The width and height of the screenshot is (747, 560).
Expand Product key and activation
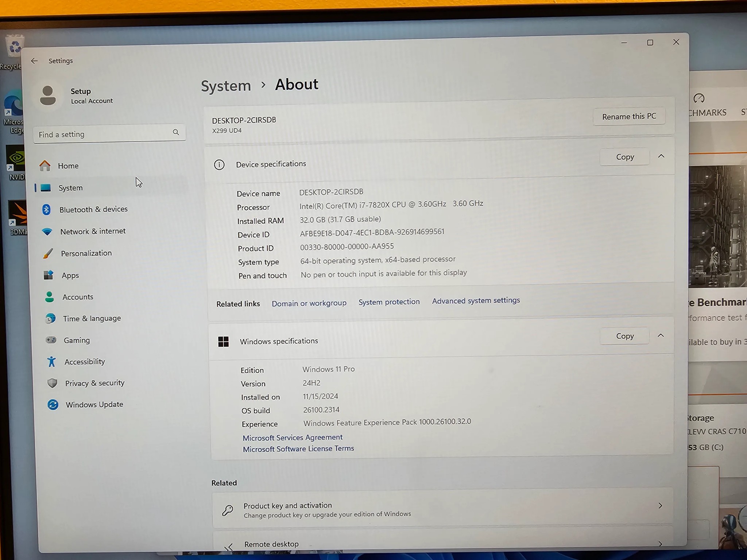(661, 506)
